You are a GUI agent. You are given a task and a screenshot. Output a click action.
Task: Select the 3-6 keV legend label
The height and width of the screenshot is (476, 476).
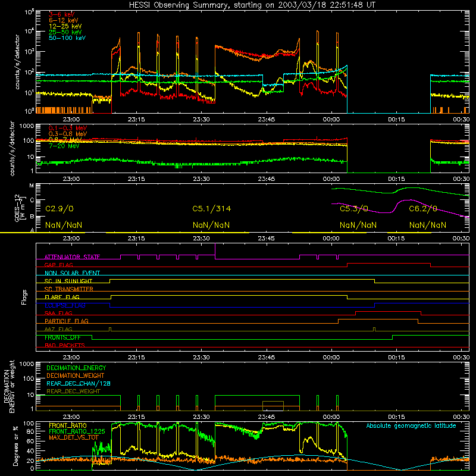(61, 14)
